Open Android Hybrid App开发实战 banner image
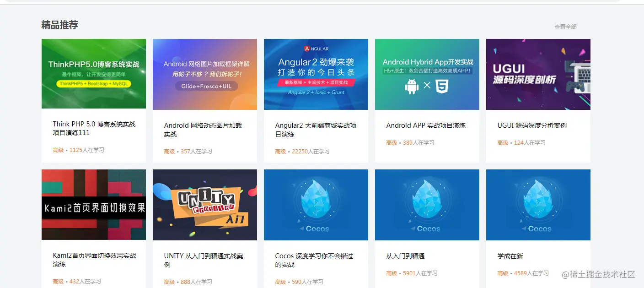 [x=427, y=74]
